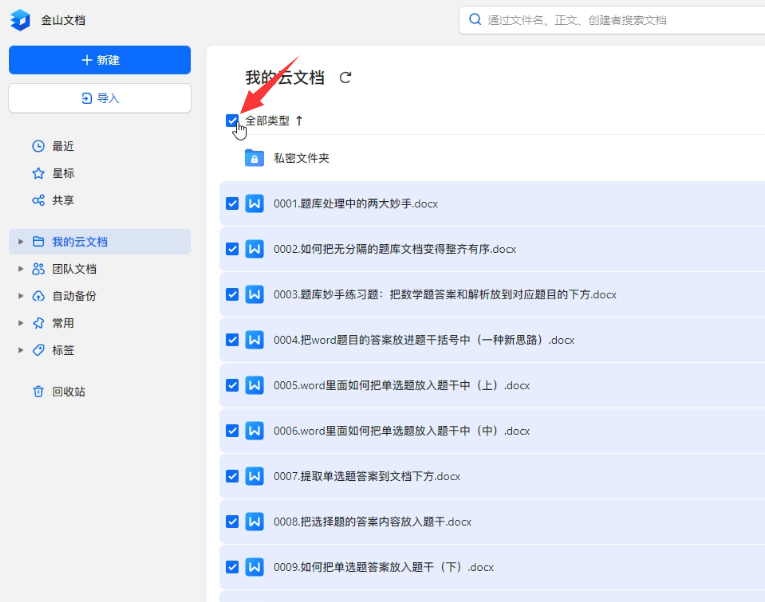Expand the 常用 tree node
This screenshot has height=602, width=765.
coord(20,323)
